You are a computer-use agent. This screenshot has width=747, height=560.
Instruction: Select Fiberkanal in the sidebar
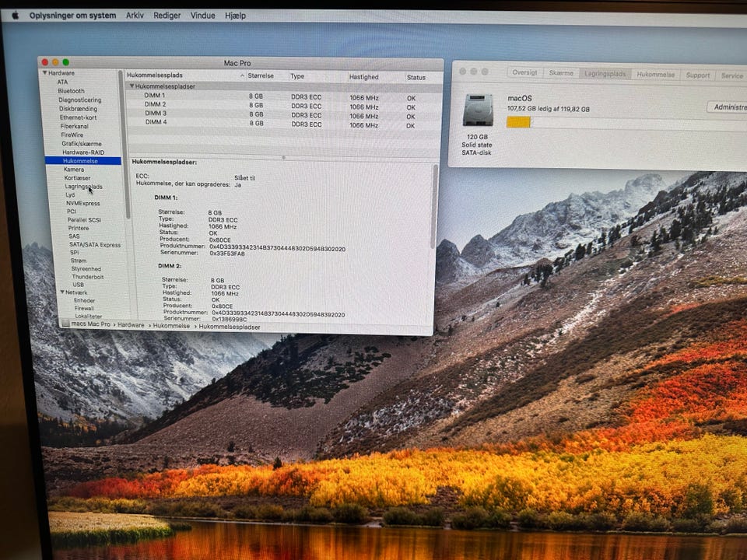[x=75, y=126]
